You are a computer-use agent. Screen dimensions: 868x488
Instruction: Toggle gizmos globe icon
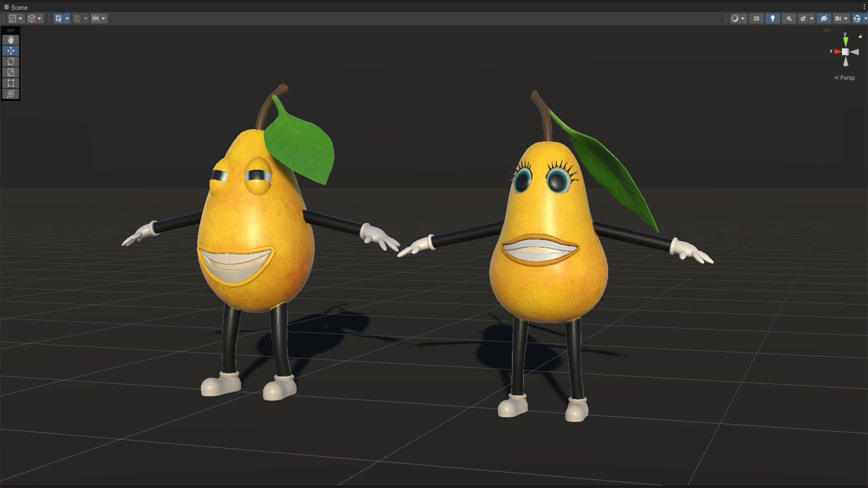857,19
